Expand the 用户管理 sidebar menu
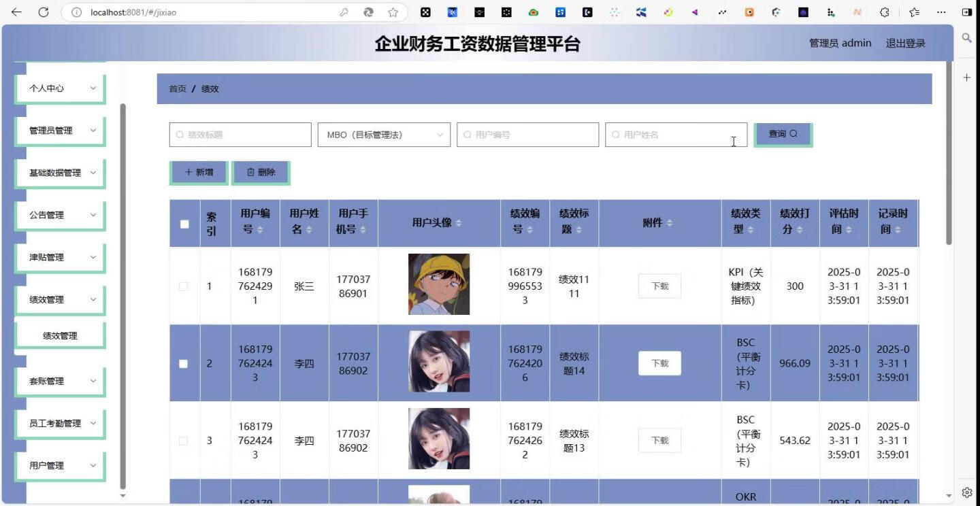This screenshot has height=506, width=980. pos(60,465)
